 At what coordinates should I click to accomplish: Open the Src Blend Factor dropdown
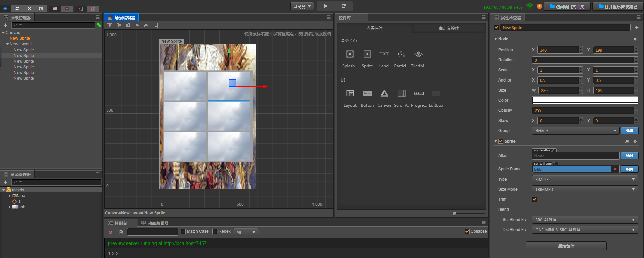[x=585, y=220]
